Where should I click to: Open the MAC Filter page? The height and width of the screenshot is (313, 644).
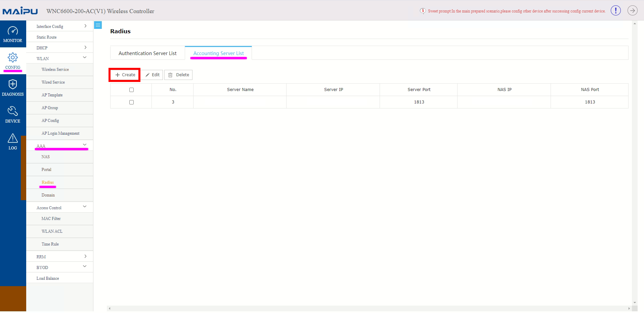[60, 219]
